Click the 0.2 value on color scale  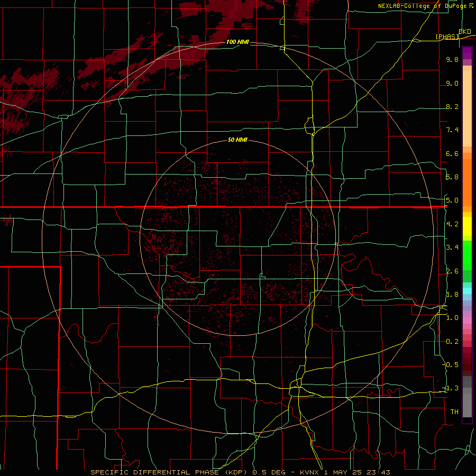(452, 342)
